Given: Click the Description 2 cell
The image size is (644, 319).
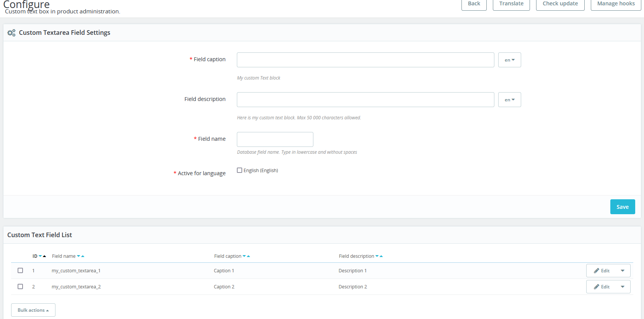Looking at the screenshot, I should (x=353, y=287).
